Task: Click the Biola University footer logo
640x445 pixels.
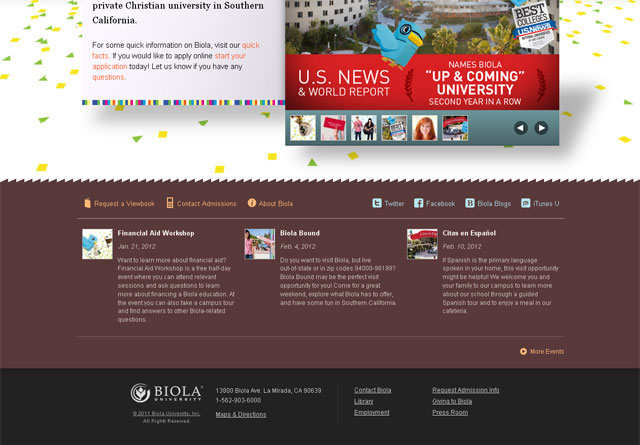Action: click(x=166, y=394)
